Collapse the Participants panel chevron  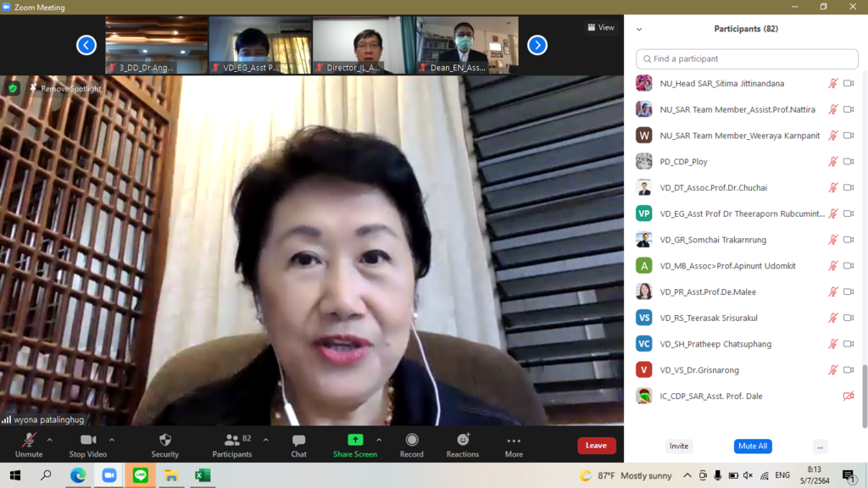[x=639, y=29]
